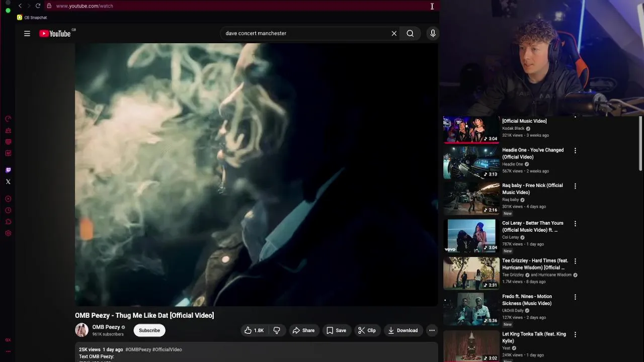Save the video to a playlist

point(336,330)
